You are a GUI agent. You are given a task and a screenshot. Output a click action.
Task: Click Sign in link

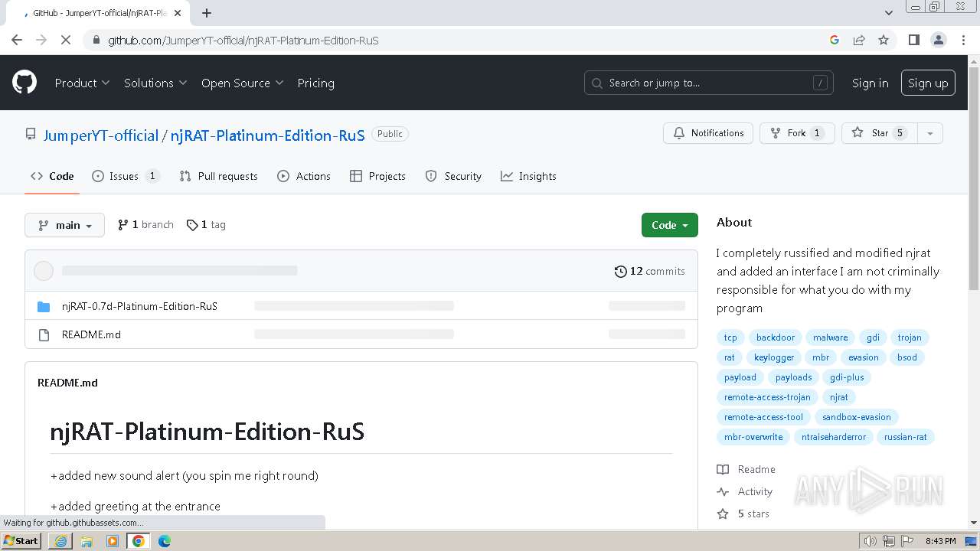871,83
